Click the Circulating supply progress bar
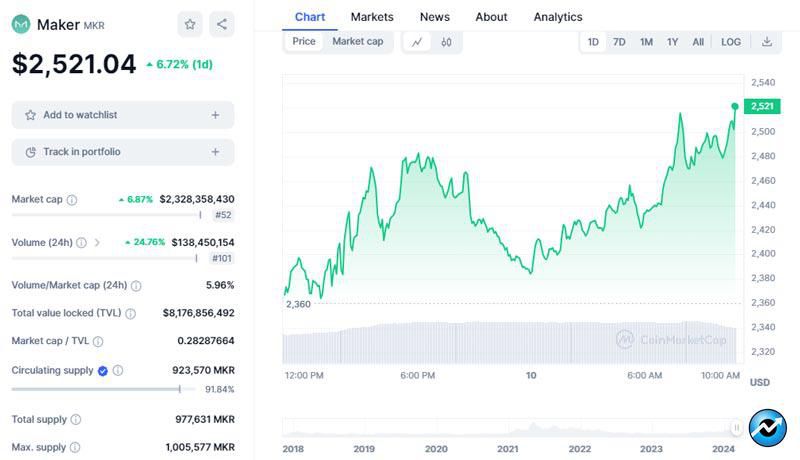The width and height of the screenshot is (800, 460). 104,389
